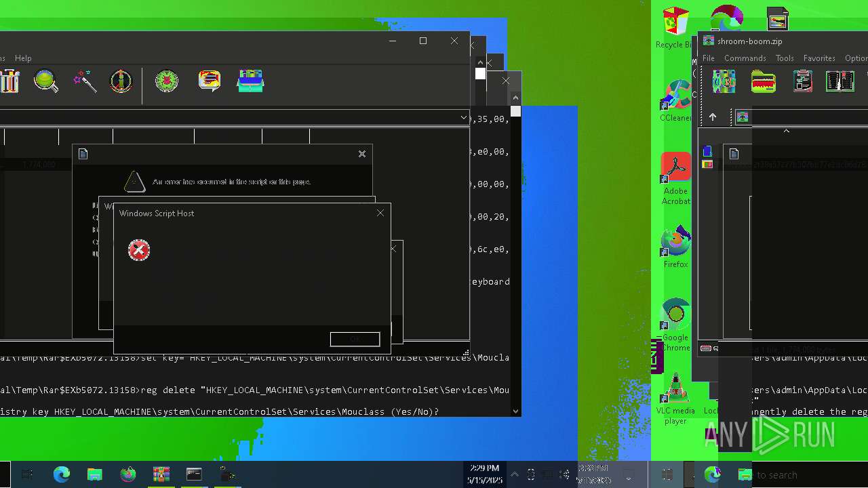Open Tools menu in shroom-boom.zip window
The width and height of the screenshot is (868, 488).
[785, 58]
